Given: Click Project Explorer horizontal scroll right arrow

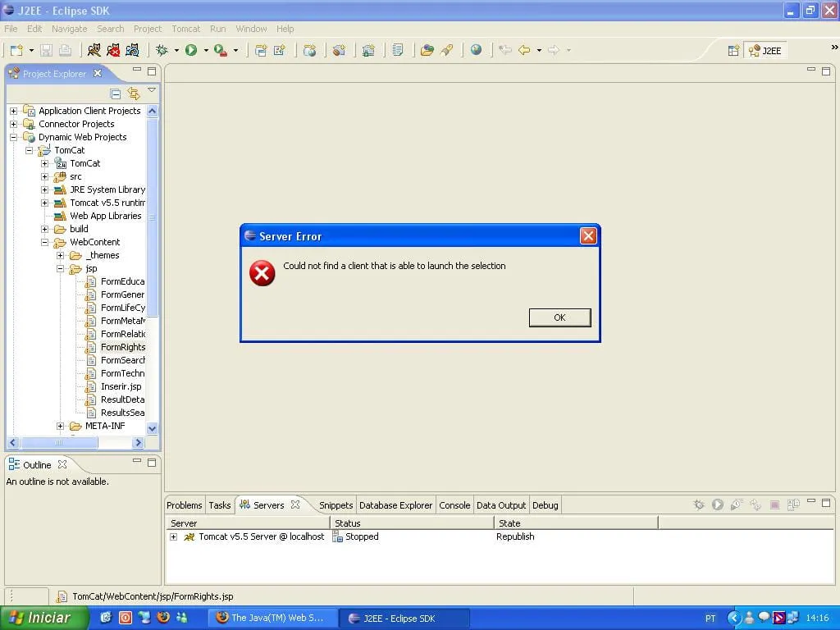Looking at the screenshot, I should point(138,442).
